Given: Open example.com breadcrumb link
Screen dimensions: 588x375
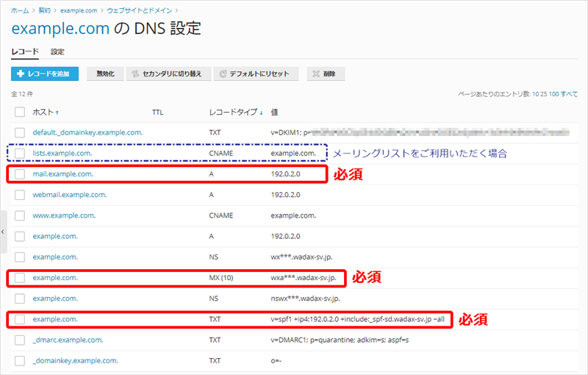Looking at the screenshot, I should (79, 10).
